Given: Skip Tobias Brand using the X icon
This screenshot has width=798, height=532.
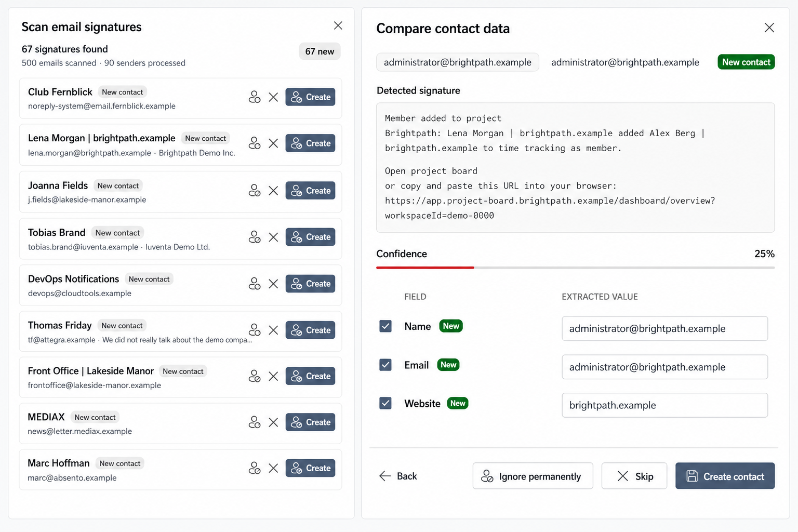Looking at the screenshot, I should click(x=273, y=237).
